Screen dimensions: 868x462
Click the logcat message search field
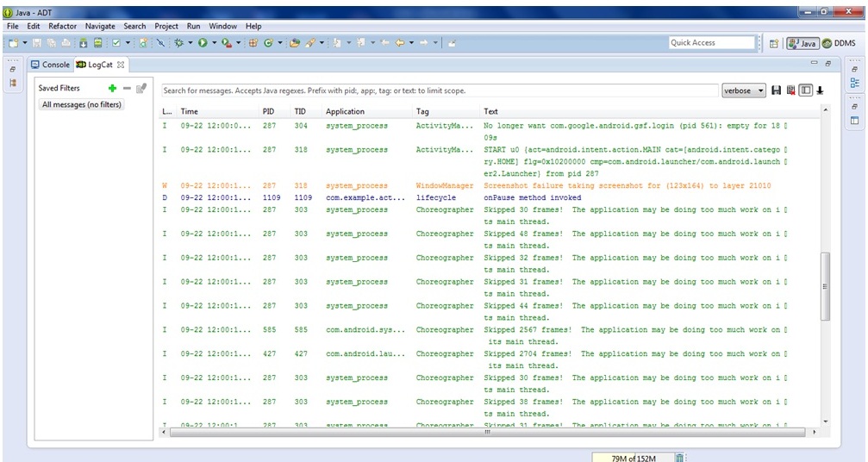click(440, 91)
